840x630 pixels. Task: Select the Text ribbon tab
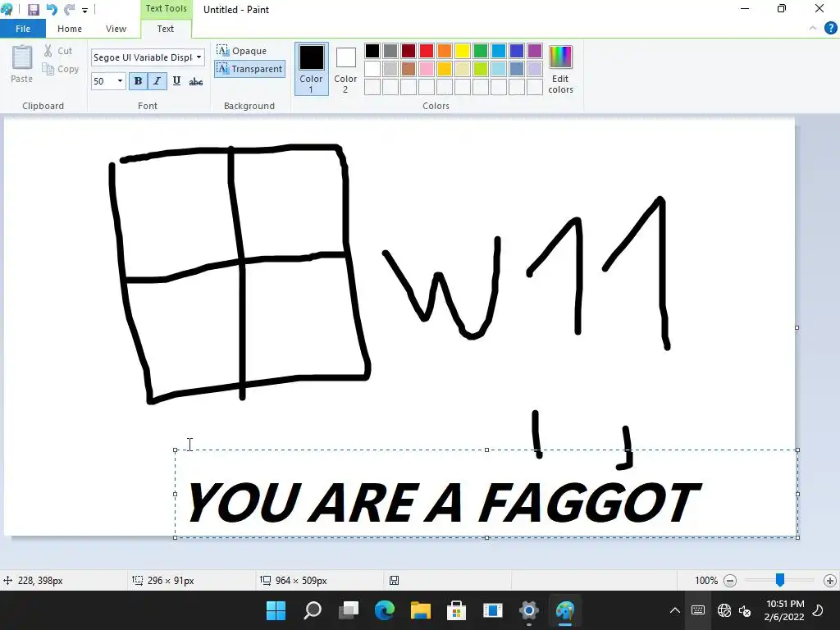(x=166, y=29)
